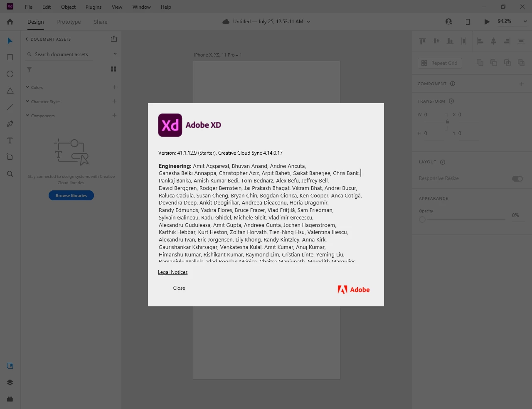Show Layout info icon
Viewport: 532px width, 409px height.
[443, 162]
